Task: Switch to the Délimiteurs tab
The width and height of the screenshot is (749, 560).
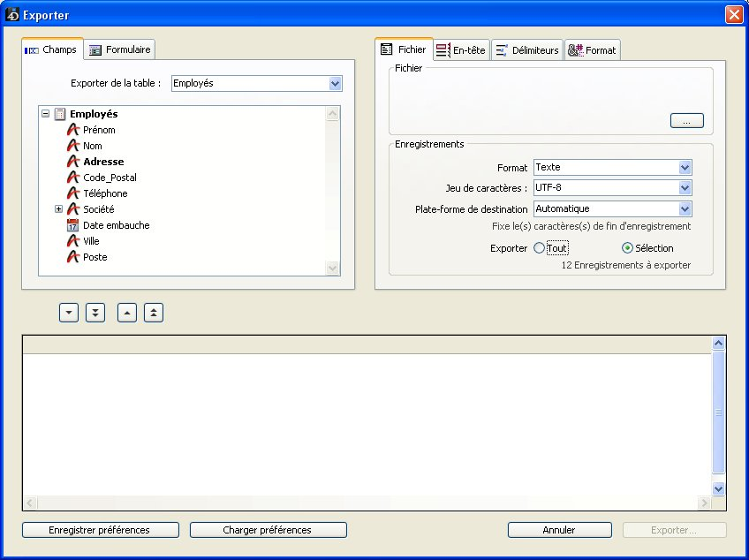Action: click(526, 50)
